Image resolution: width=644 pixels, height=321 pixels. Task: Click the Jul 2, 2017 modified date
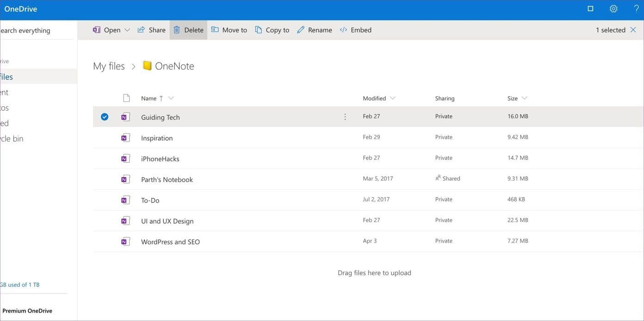(376, 199)
